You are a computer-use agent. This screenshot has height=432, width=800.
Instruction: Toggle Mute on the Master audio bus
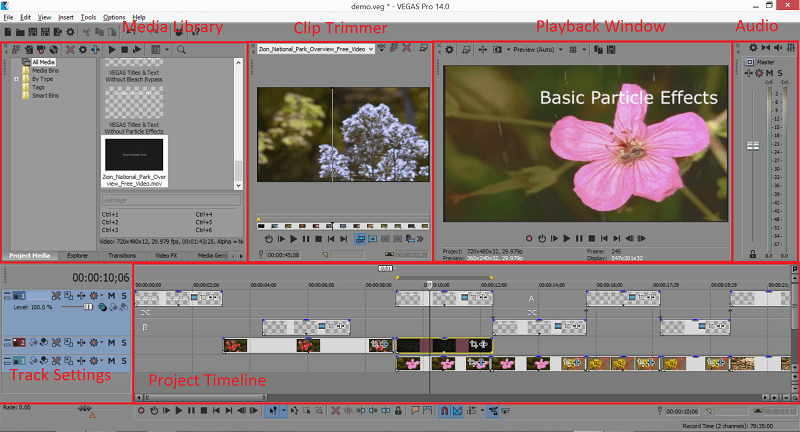pyautogui.click(x=769, y=73)
